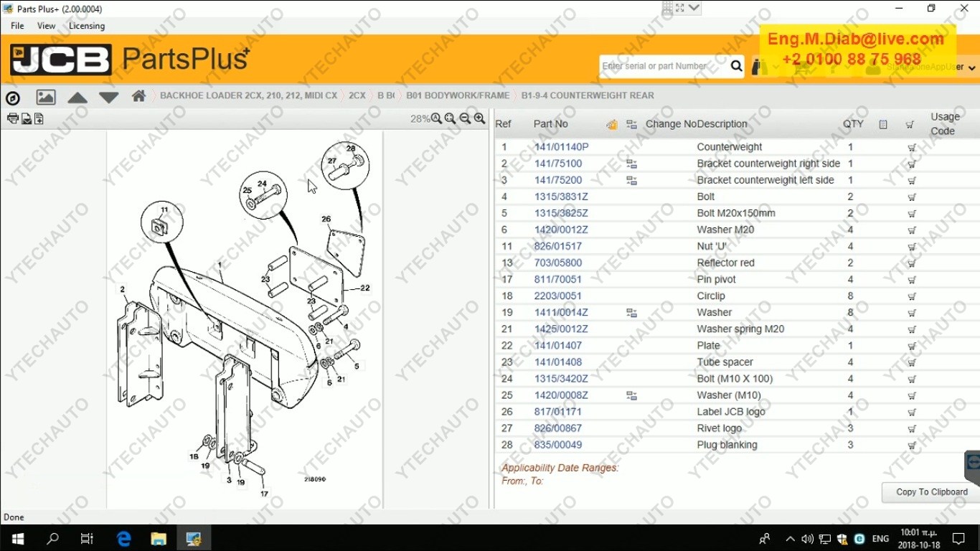Open the Windows Start menu
Screen dimensions: 980x551
point(17,538)
